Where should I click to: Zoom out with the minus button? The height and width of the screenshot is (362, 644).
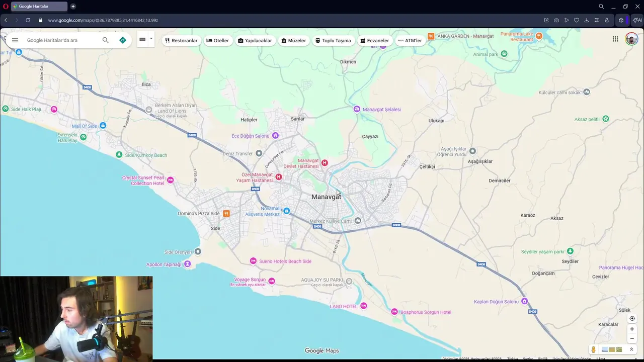(x=632, y=338)
